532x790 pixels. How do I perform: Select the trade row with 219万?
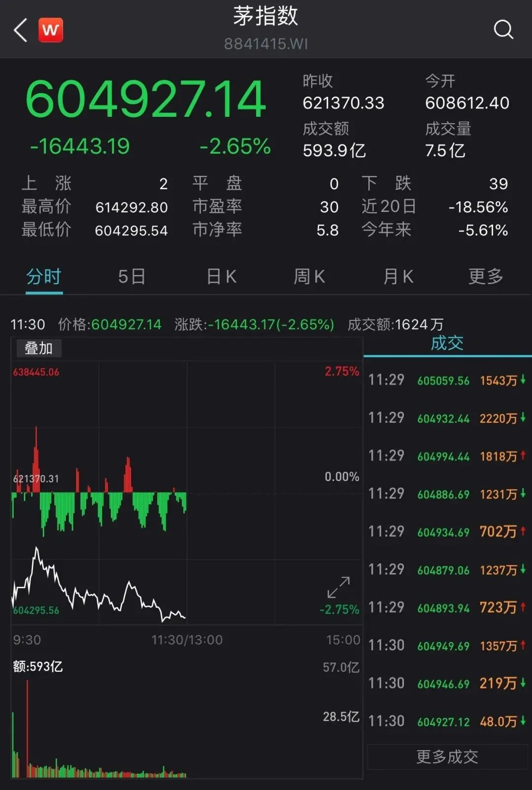coord(447,684)
